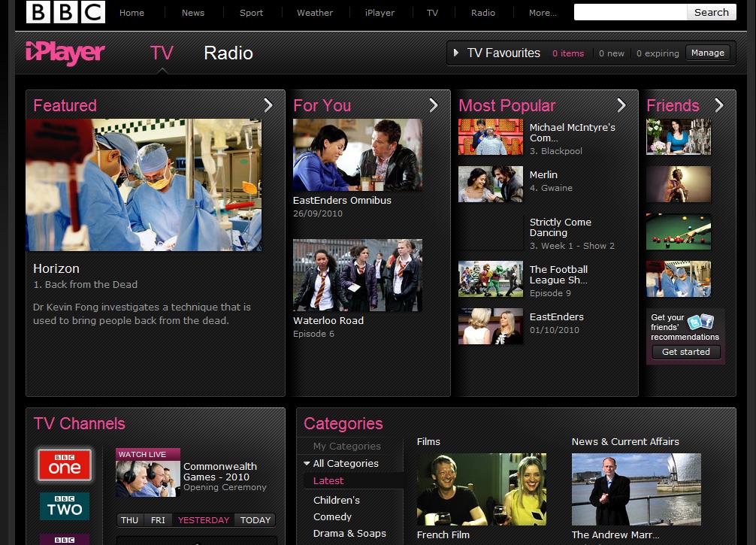Click the Get started button
This screenshot has width=756, height=545.
pos(685,352)
